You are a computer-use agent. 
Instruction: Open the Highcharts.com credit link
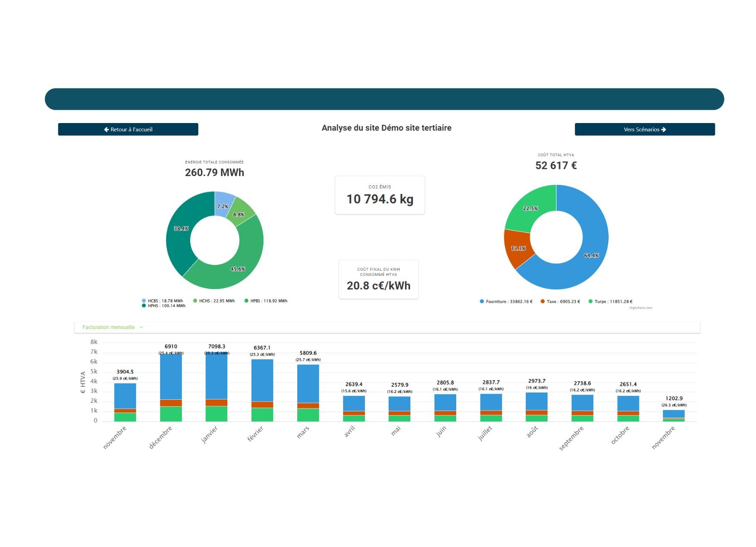[641, 308]
